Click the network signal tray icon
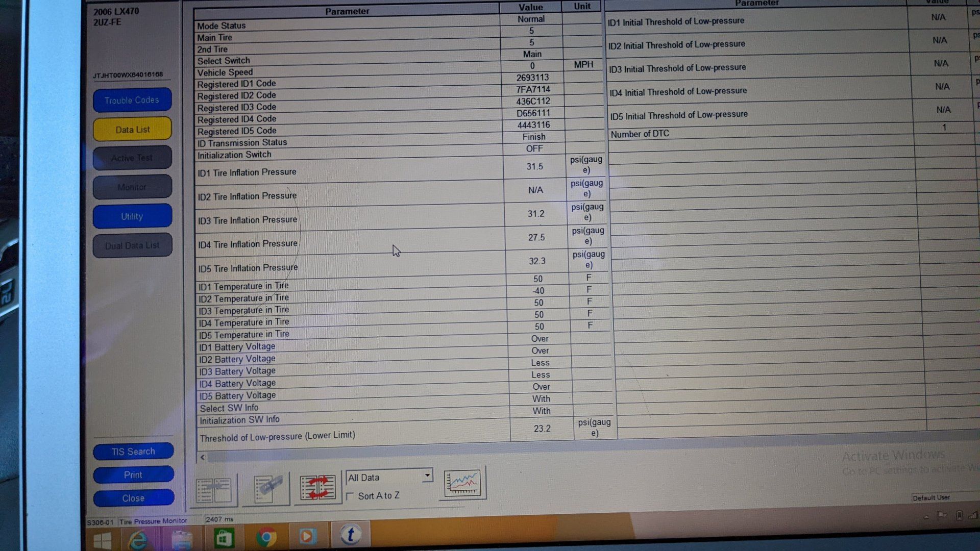The width and height of the screenshot is (980, 551). [x=973, y=515]
